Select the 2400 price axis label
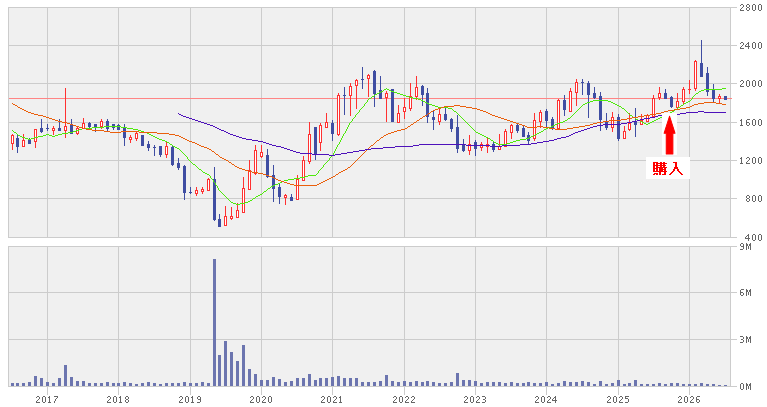Viewport: 767px width, 407px height. click(x=751, y=46)
